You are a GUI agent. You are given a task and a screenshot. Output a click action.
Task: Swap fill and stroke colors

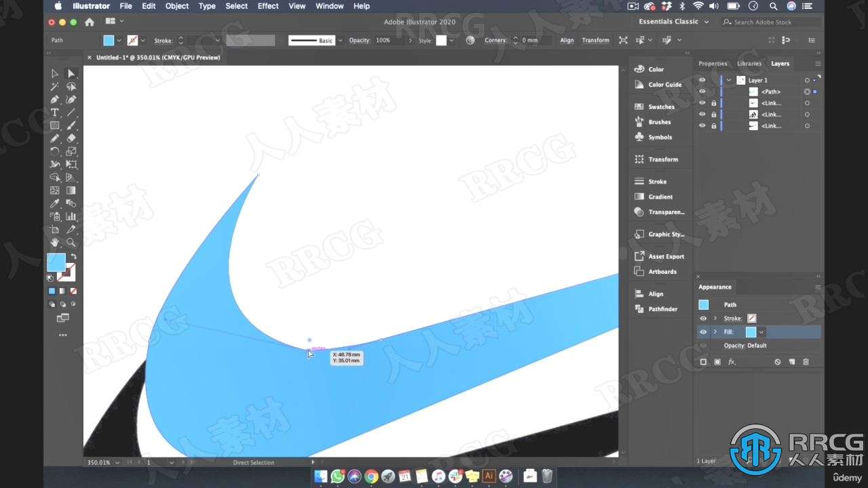click(x=73, y=257)
